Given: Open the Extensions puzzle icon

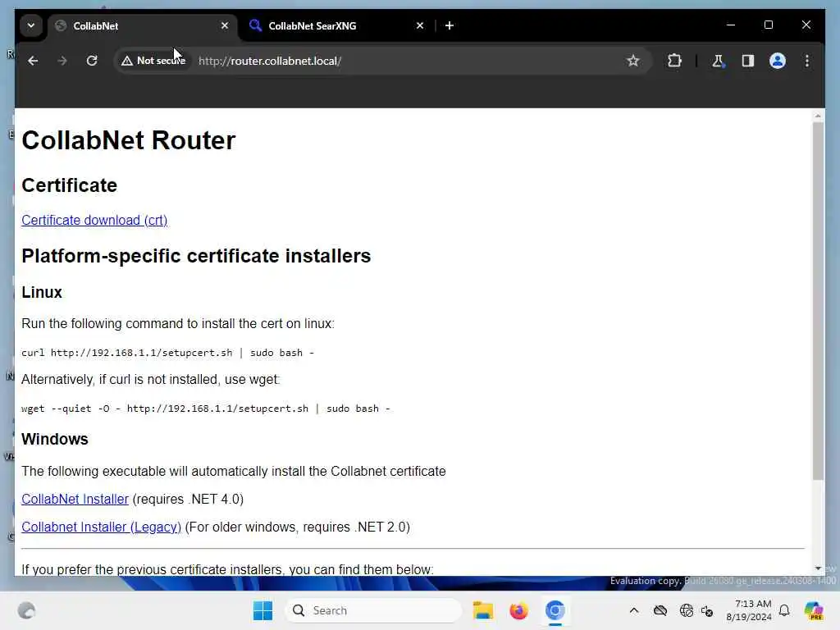Looking at the screenshot, I should coord(674,61).
